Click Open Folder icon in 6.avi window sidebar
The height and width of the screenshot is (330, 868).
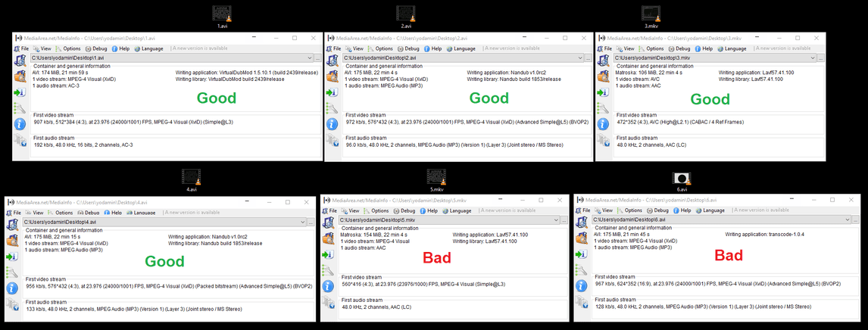(x=581, y=238)
